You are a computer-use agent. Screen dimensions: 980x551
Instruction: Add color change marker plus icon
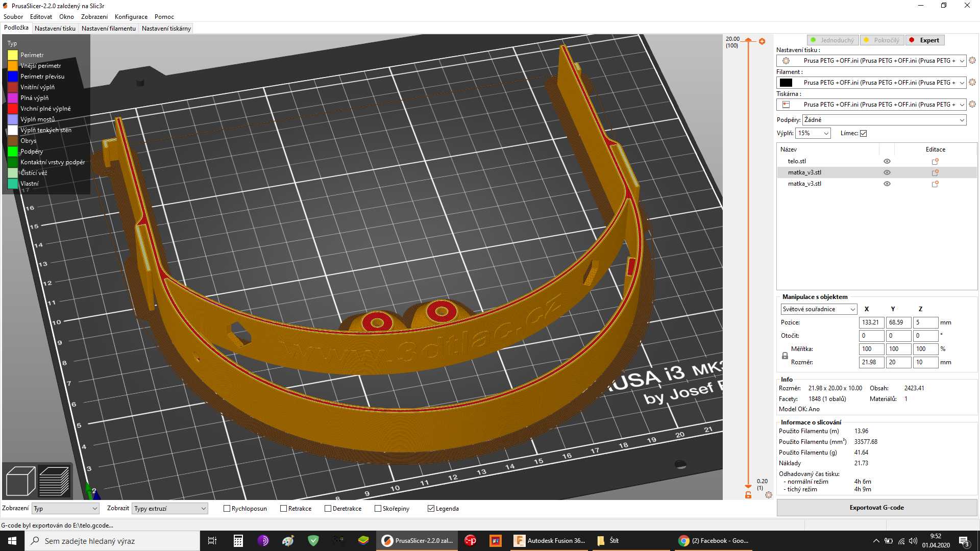[x=762, y=41]
